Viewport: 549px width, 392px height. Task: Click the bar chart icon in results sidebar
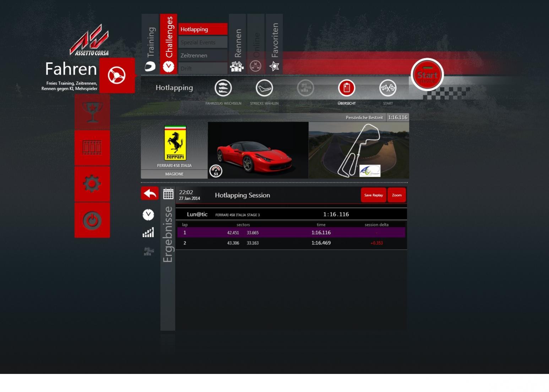click(148, 232)
